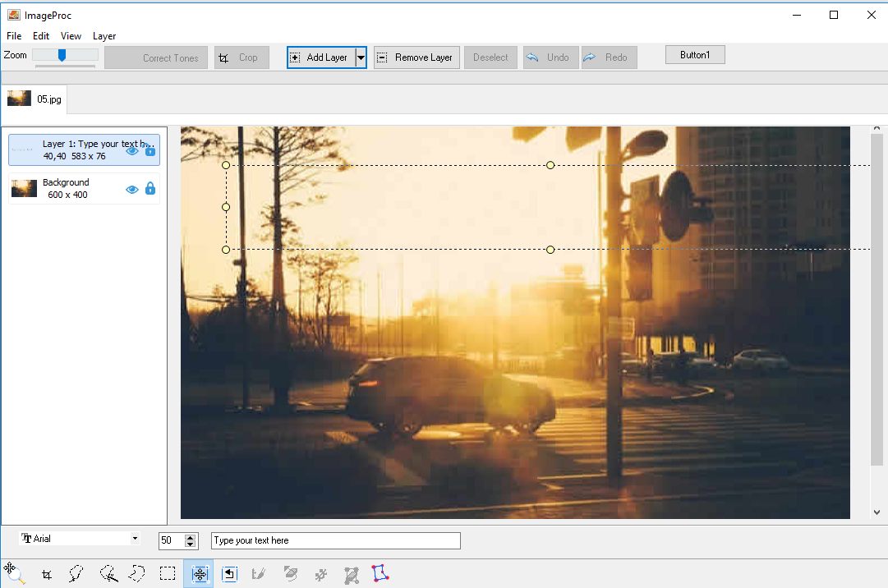Open the Layer menu
The height and width of the screenshot is (588, 888).
(x=104, y=35)
